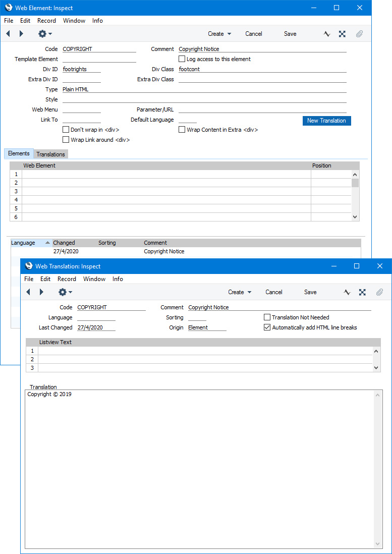Click Cancel in Web Translation window

point(273,292)
